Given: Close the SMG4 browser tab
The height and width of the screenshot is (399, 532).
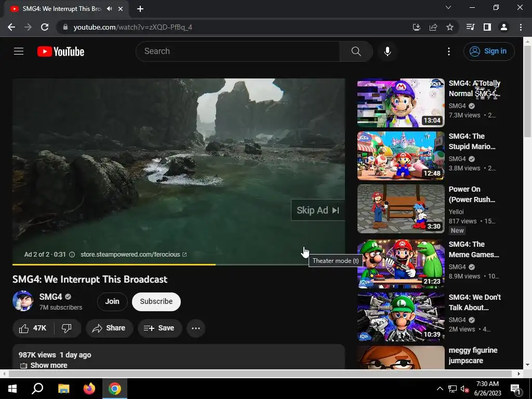Looking at the screenshot, I should [x=120, y=9].
